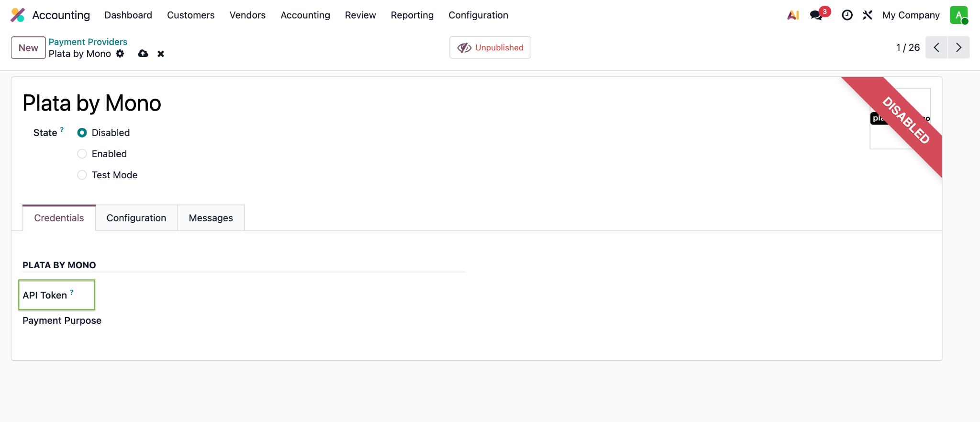Open the top Configuration menu
The image size is (980, 422).
click(478, 15)
